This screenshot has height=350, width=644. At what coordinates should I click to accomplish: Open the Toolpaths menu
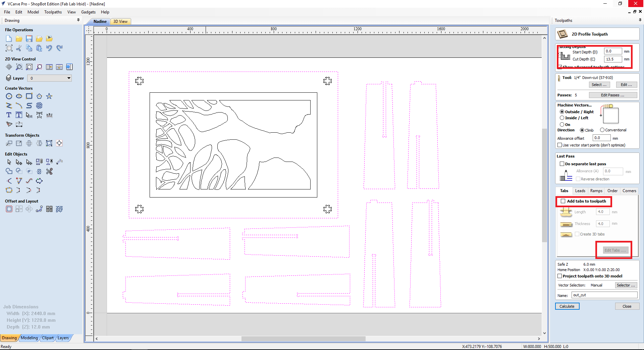53,12
